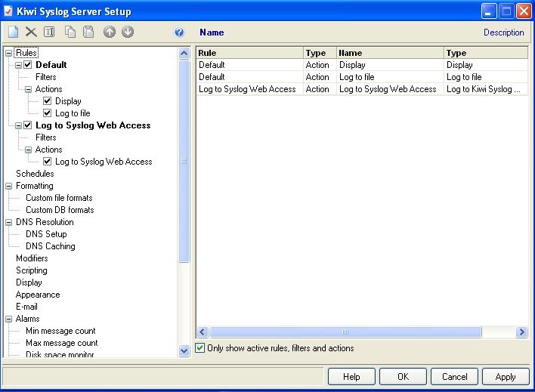Click the OK button
Image resolution: width=535 pixels, height=392 pixels.
(x=403, y=377)
